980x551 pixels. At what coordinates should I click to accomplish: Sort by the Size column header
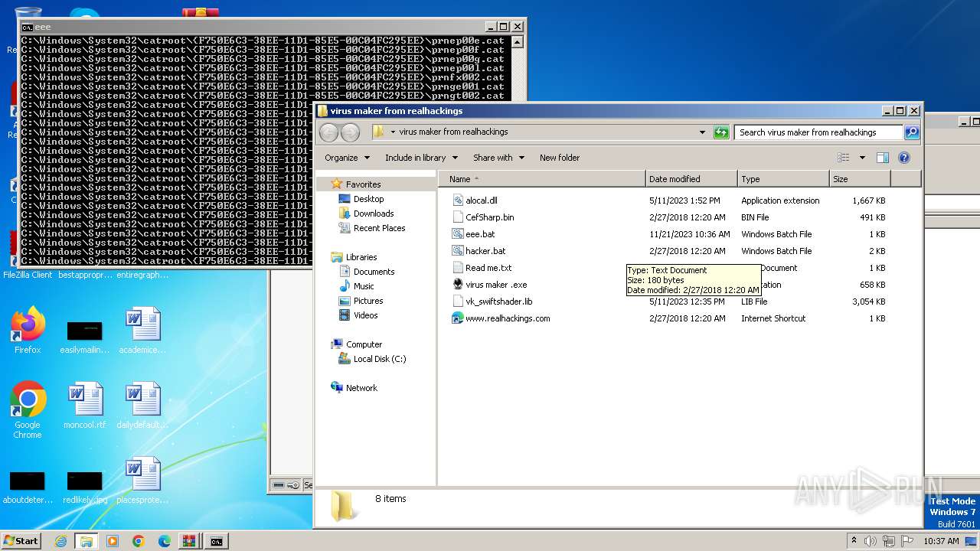tap(860, 179)
